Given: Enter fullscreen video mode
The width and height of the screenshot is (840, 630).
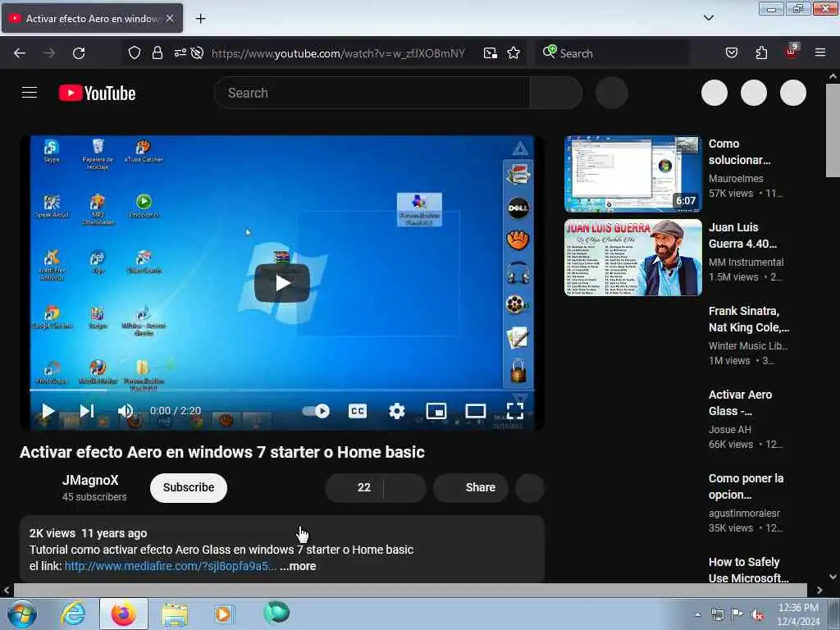Looking at the screenshot, I should coord(515,411).
